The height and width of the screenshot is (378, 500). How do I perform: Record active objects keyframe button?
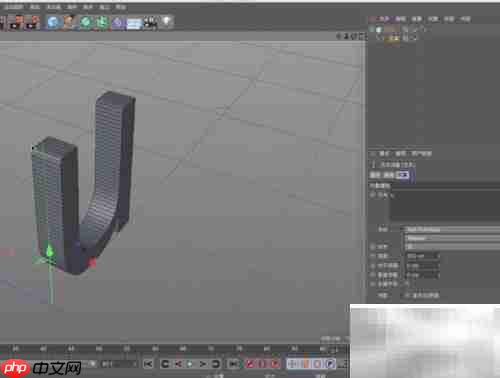pos(250,364)
